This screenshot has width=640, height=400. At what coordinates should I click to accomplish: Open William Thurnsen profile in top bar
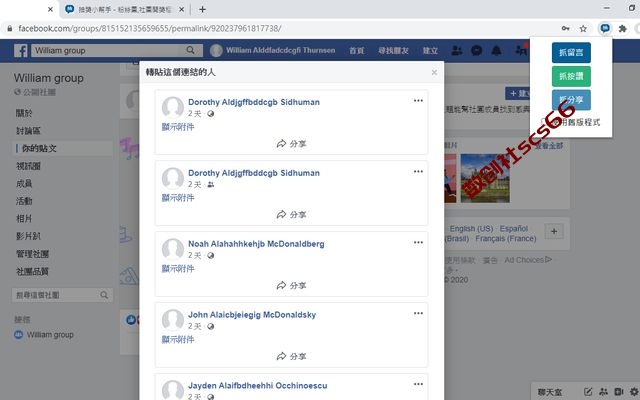273,51
